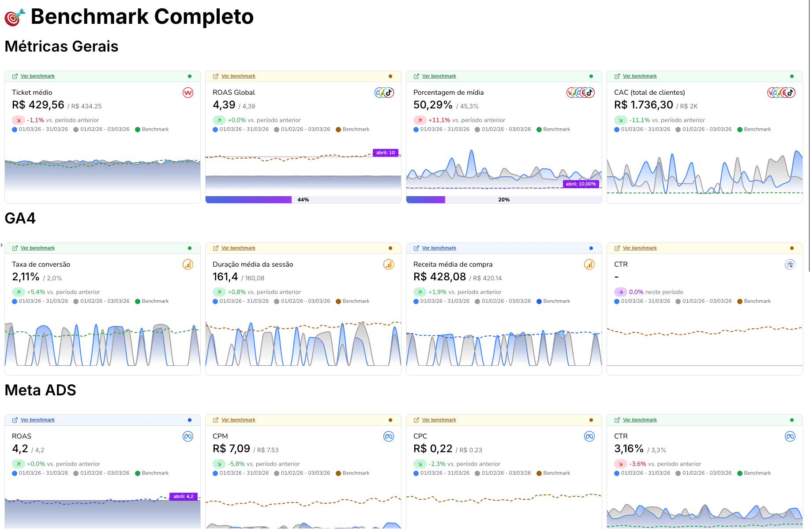Click the external-link icon above Receita média de compra
810x532 pixels.
pyautogui.click(x=416, y=248)
